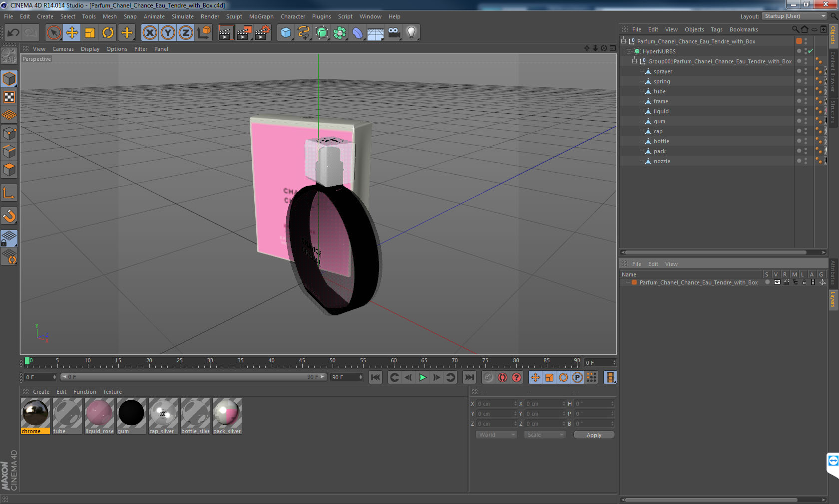Open Object Manager Tags menu
This screenshot has width=839, height=504.
717,29
